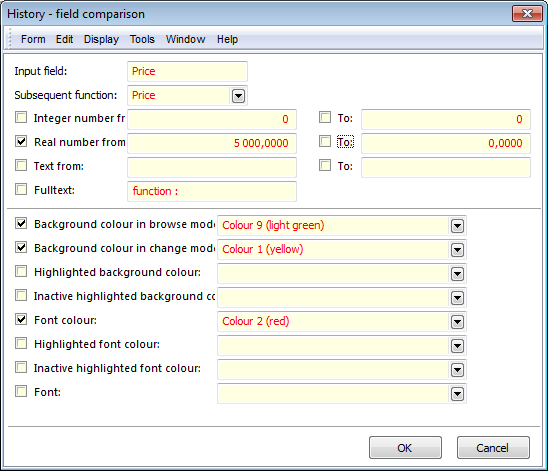Tick the To checkbox in the Real number row
548x471 pixels.
(x=325, y=141)
